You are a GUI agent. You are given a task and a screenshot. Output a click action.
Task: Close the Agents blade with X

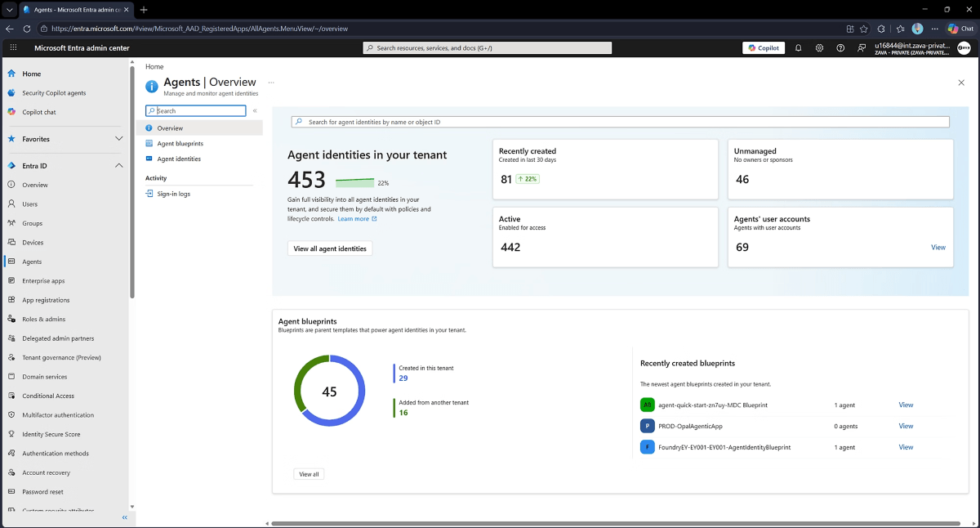961,83
